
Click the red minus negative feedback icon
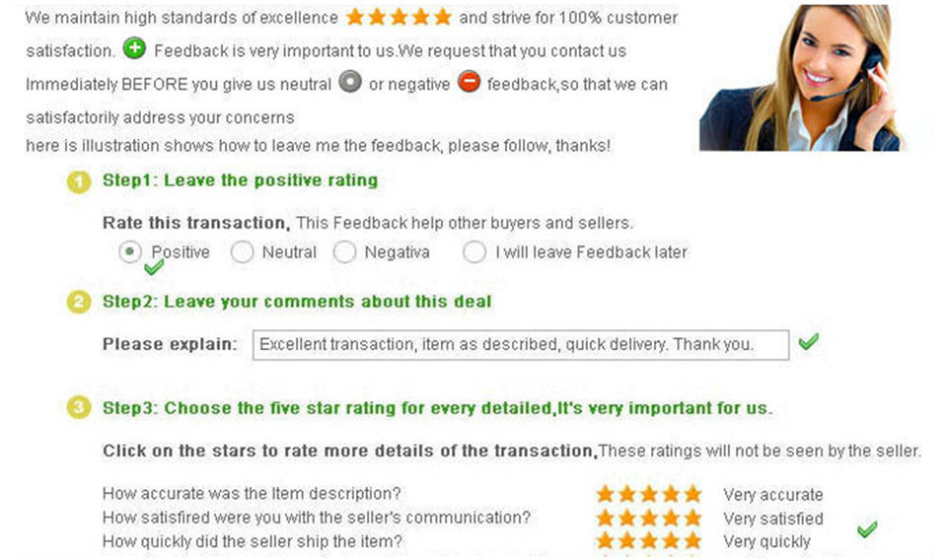click(x=470, y=83)
